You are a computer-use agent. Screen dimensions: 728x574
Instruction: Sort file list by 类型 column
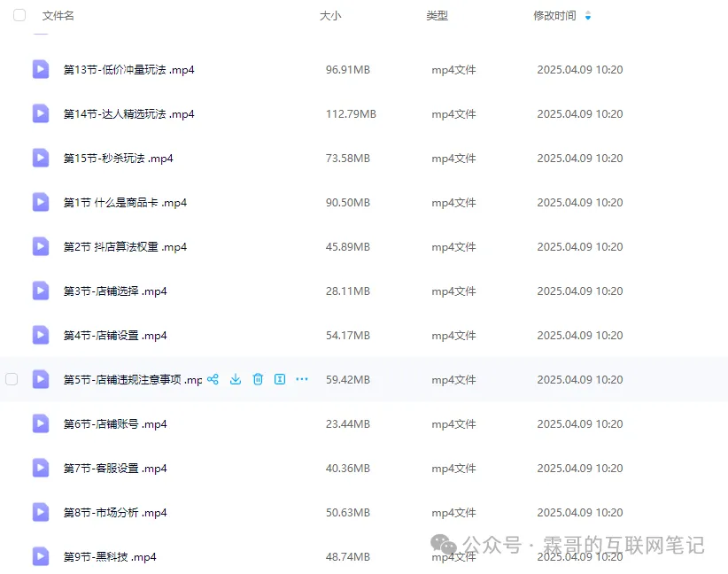point(437,16)
